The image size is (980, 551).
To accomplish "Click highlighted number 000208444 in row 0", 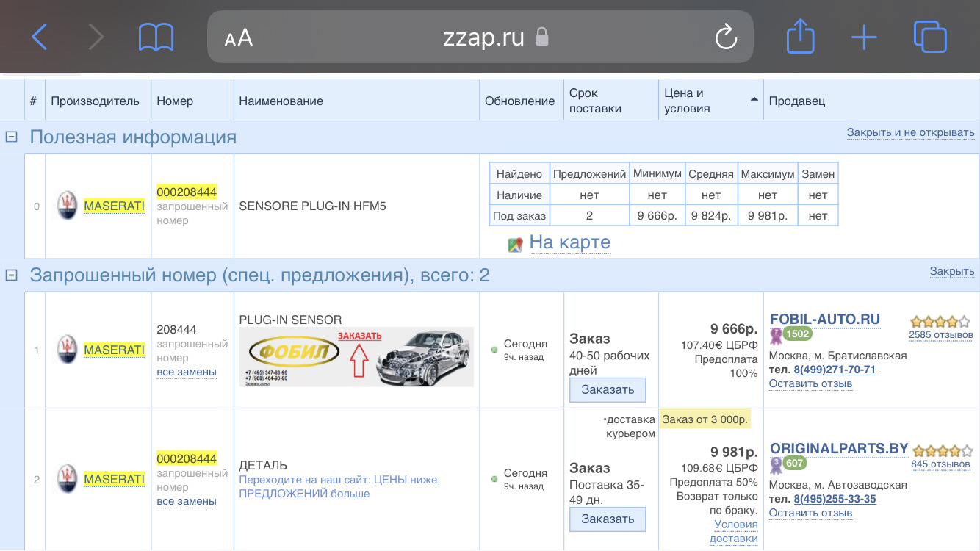I will click(x=187, y=192).
